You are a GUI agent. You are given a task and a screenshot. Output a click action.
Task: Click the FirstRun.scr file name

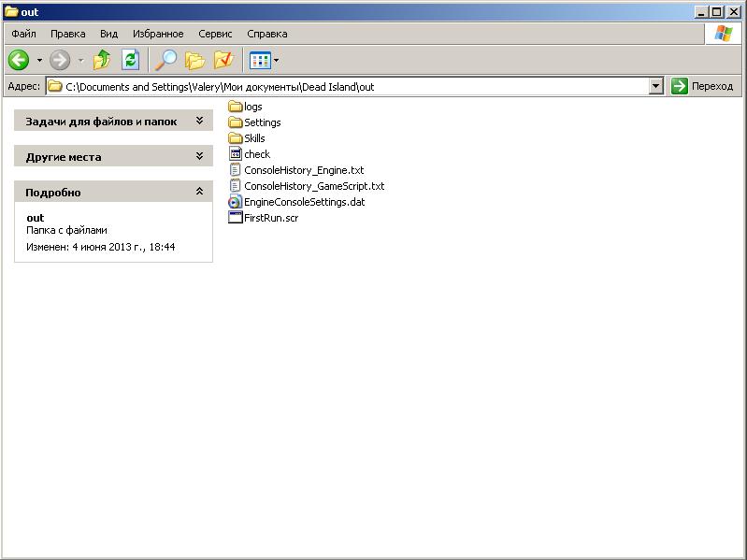click(x=271, y=218)
